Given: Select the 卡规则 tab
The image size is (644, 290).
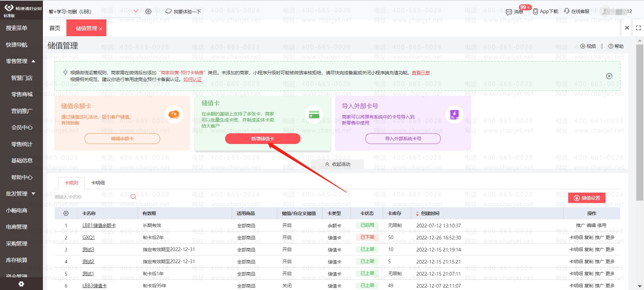Looking at the screenshot, I should click(71, 183).
